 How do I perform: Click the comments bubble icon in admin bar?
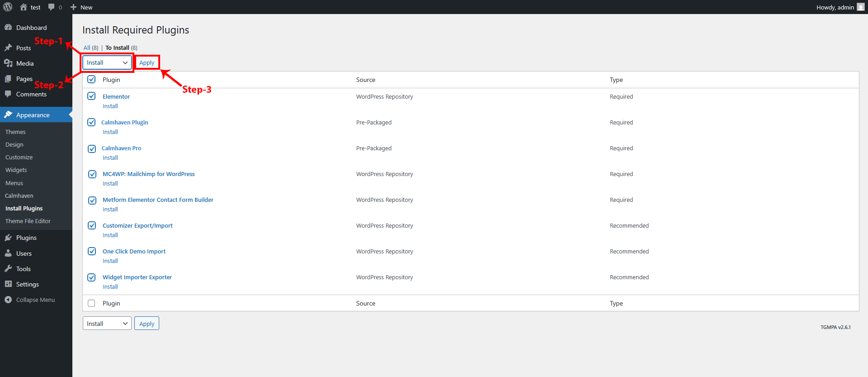click(52, 7)
